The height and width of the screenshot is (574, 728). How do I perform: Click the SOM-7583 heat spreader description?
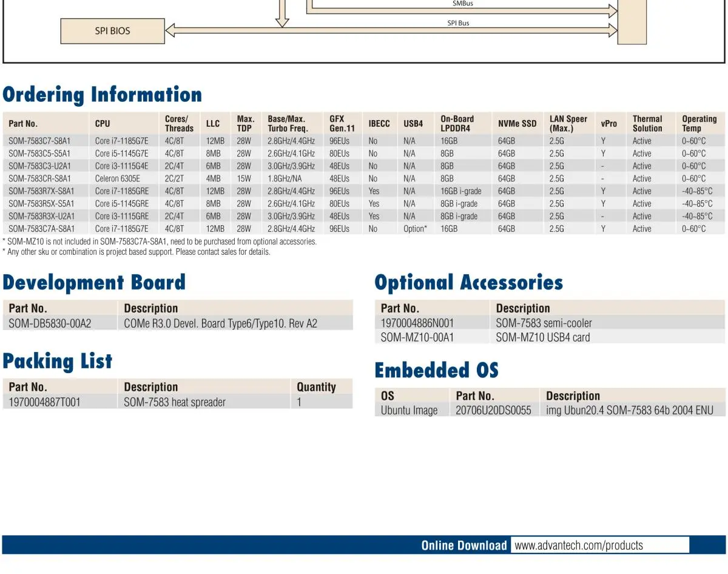175,402
